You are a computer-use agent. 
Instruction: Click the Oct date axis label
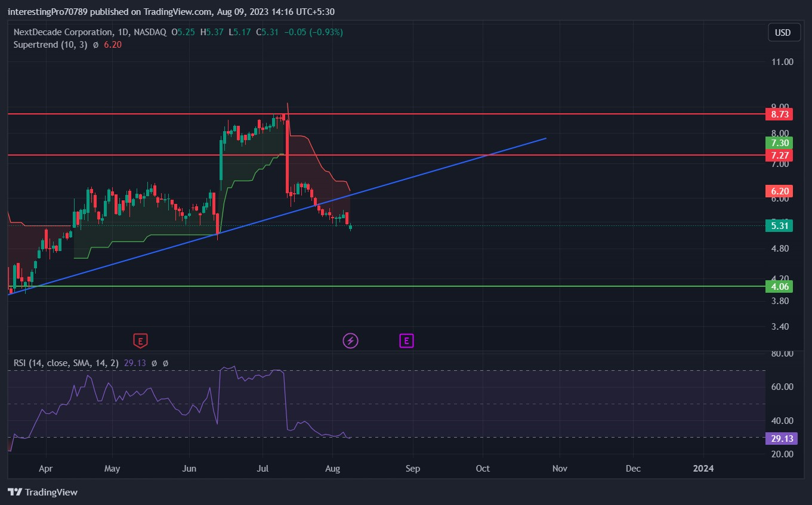(x=483, y=469)
